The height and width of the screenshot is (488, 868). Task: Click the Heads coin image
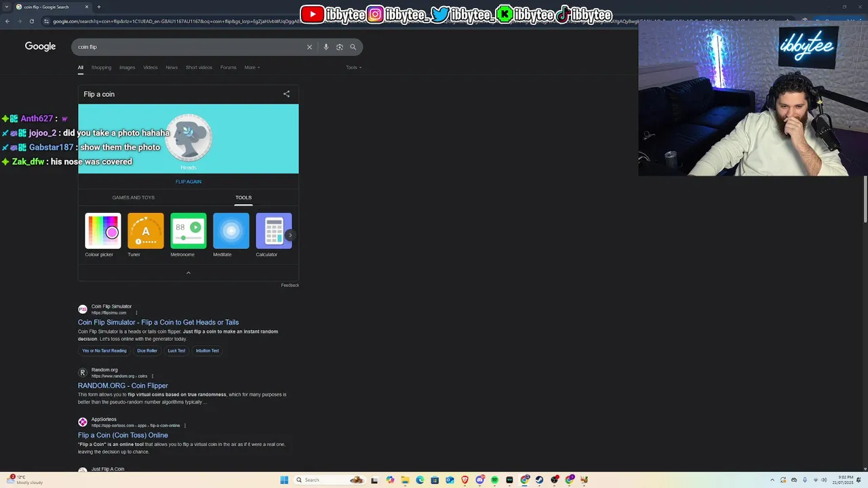[189, 138]
